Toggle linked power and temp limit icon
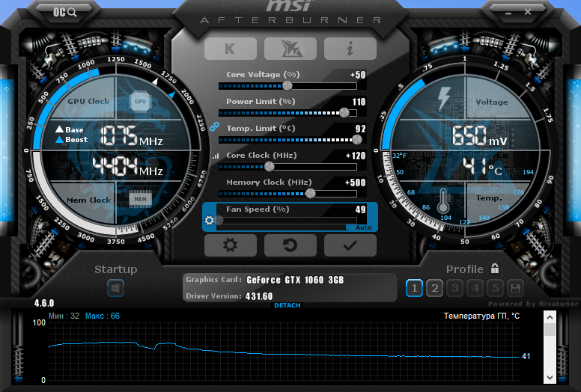Screen dimensions: 581x392 pos(214,127)
